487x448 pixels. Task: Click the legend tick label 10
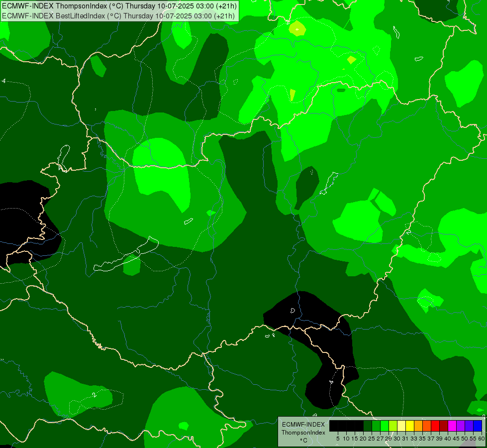tap(346, 439)
